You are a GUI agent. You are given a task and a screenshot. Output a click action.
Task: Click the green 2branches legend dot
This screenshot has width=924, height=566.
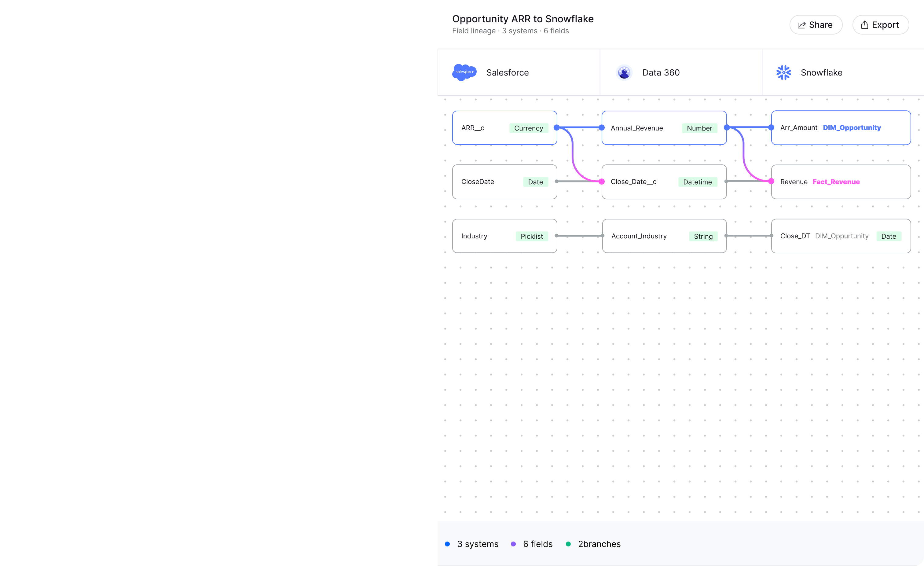point(568,544)
